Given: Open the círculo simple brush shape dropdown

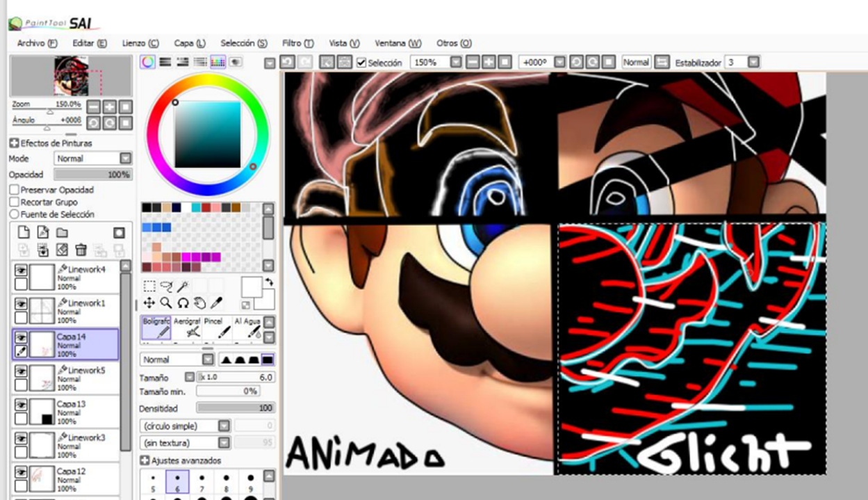Looking at the screenshot, I should pyautogui.click(x=224, y=426).
